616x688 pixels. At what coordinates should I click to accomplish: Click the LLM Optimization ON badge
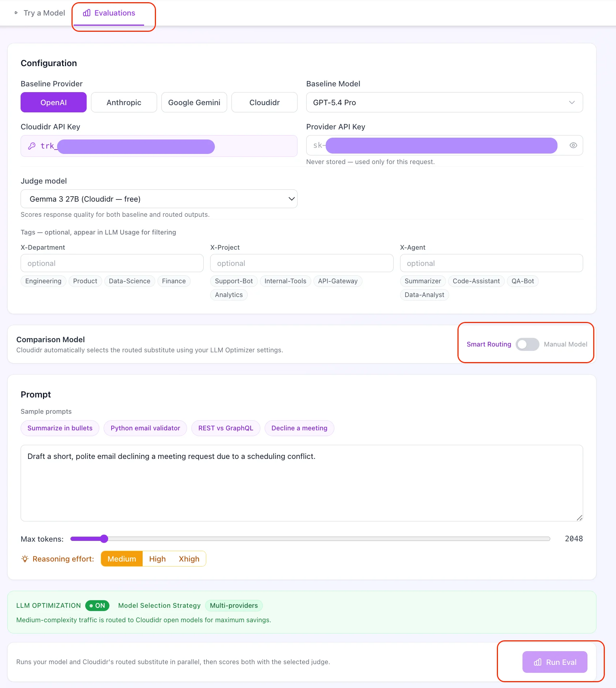click(x=97, y=606)
